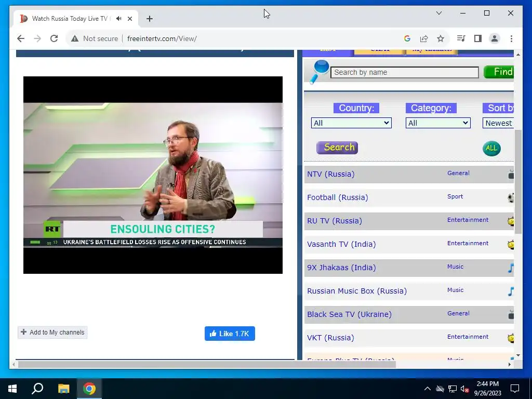Click Entertainment label on RU TV row
This screenshot has height=399, width=532.
coord(468,220)
